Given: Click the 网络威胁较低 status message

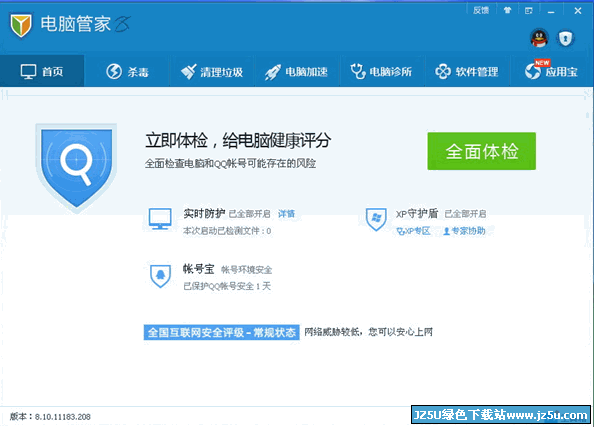Looking at the screenshot, I should [368, 332].
